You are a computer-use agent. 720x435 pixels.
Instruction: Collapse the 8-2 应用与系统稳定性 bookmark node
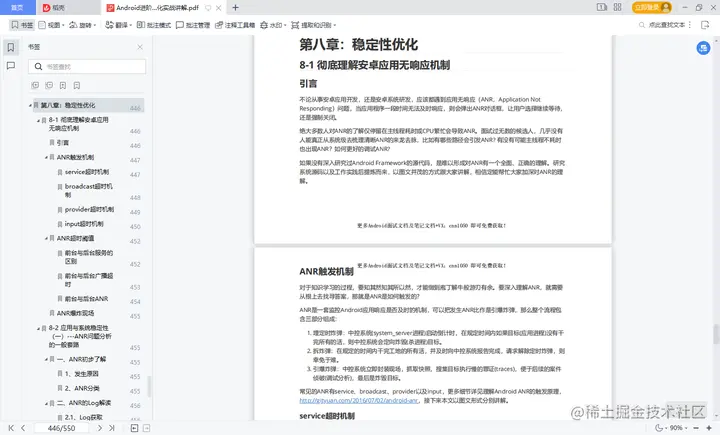tap(39, 328)
